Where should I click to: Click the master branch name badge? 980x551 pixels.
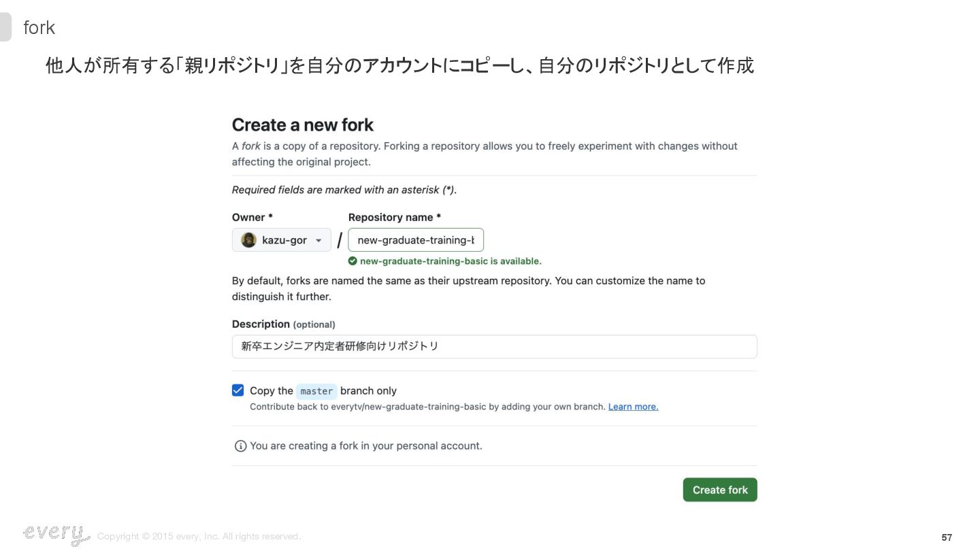tap(316, 391)
